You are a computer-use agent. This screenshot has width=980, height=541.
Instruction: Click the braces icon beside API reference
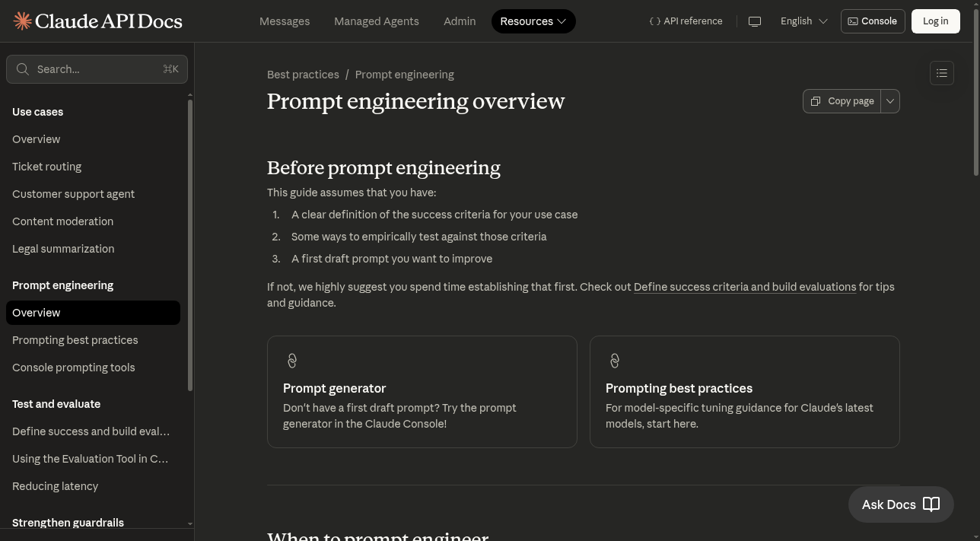(x=654, y=21)
